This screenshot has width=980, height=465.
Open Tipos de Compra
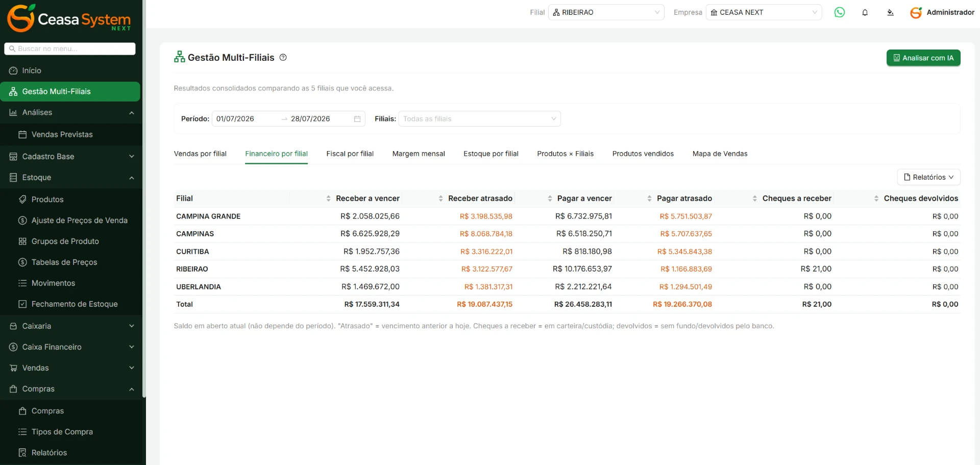pyautogui.click(x=70, y=431)
